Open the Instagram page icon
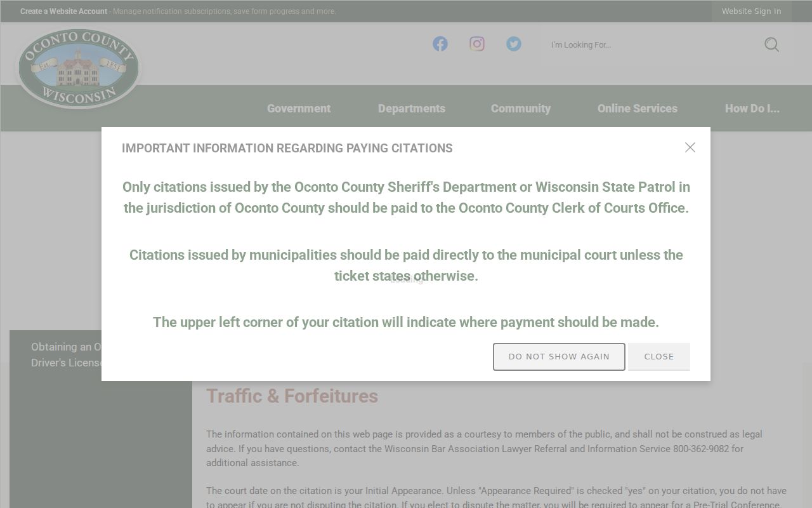 477,44
